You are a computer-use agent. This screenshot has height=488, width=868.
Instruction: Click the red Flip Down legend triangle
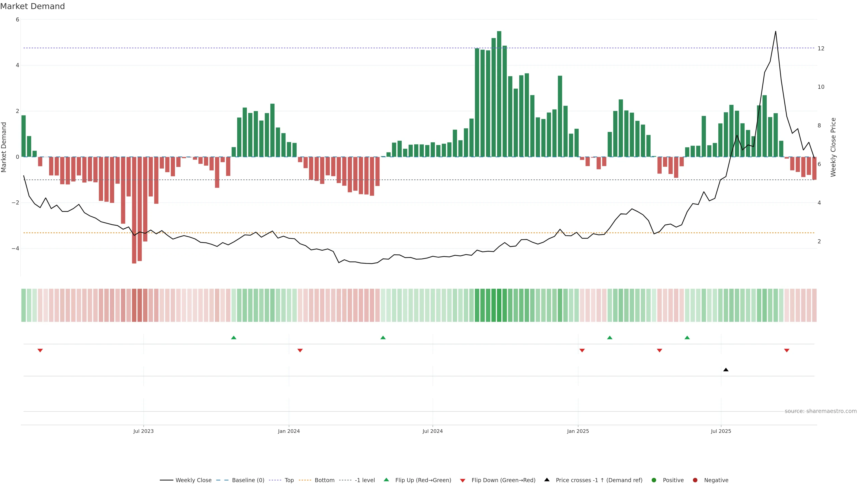tap(463, 481)
